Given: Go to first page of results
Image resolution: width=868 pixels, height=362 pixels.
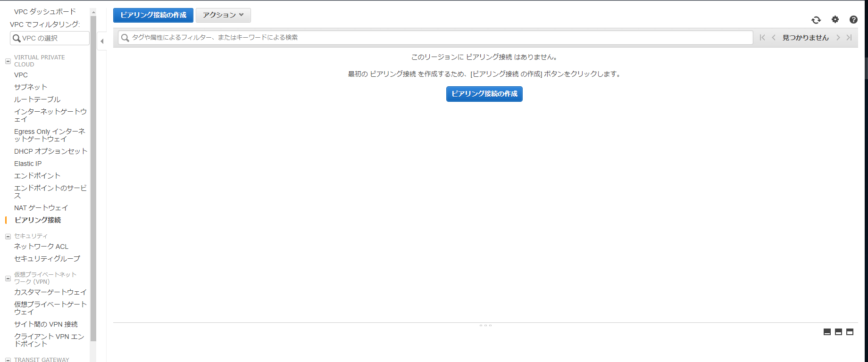Looking at the screenshot, I should [x=762, y=38].
